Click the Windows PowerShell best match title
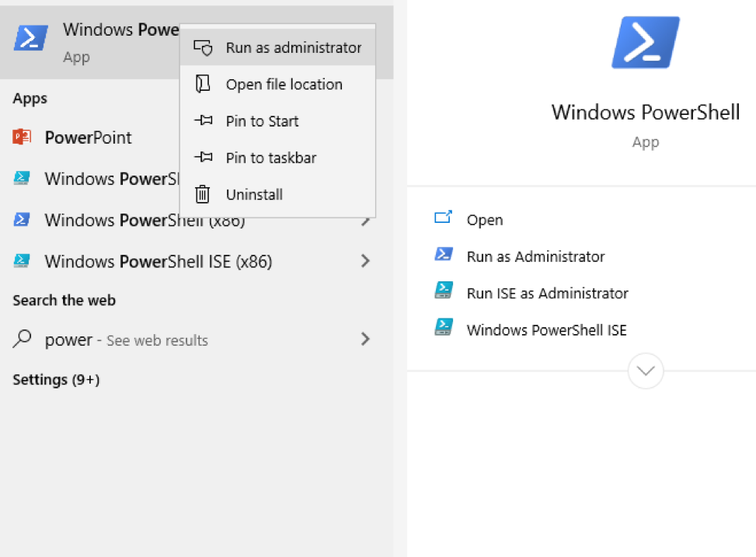The width and height of the screenshot is (756, 557). (x=120, y=30)
